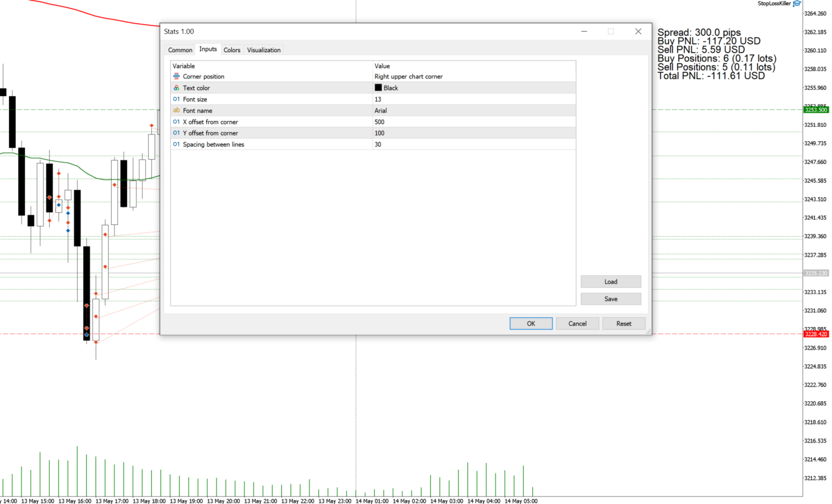The height and width of the screenshot is (504, 832).
Task: Maximize the Stats dialog window
Action: click(x=611, y=31)
